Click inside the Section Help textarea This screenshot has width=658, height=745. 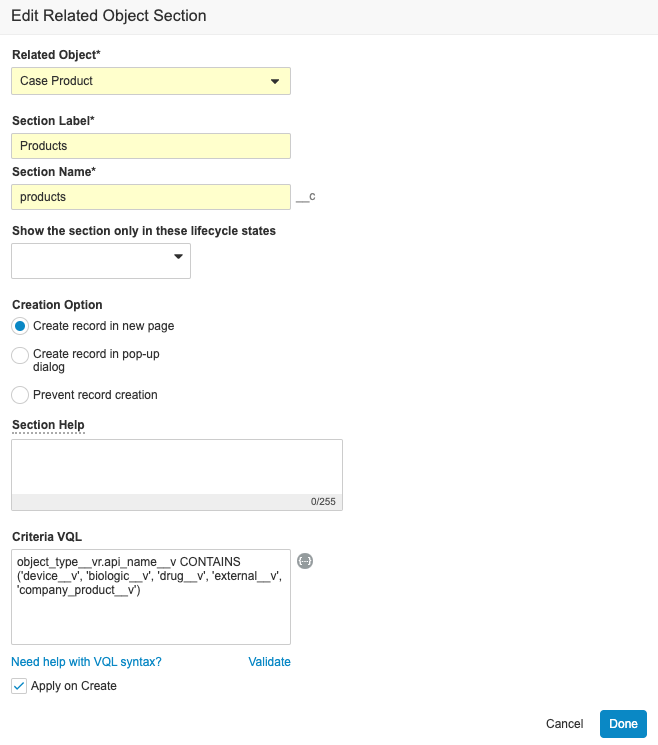[177, 467]
